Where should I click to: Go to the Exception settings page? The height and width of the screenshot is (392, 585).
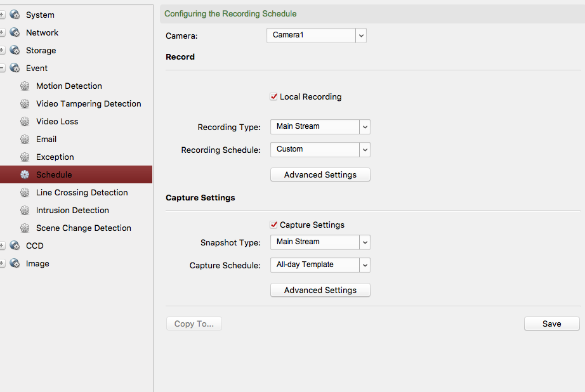tap(55, 157)
